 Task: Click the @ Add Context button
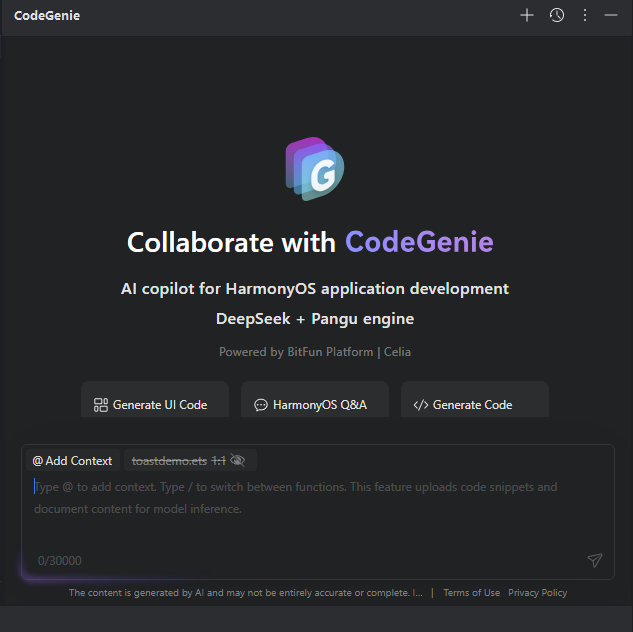(73, 460)
